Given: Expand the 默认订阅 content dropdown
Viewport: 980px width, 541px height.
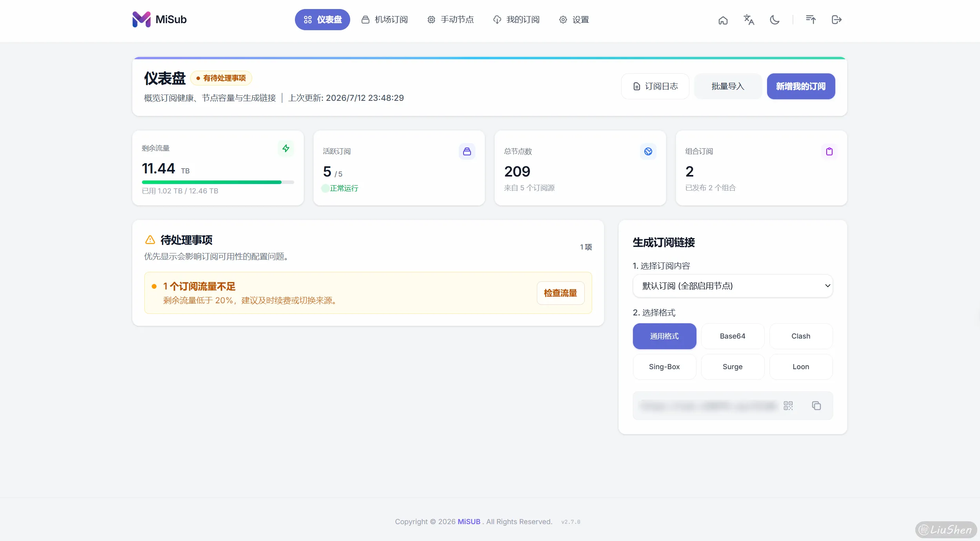Looking at the screenshot, I should 733,286.
